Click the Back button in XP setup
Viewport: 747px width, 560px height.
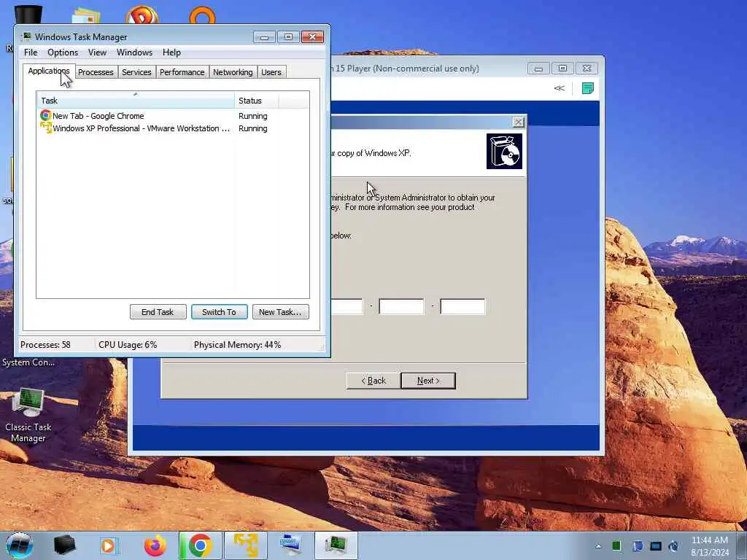tap(373, 381)
